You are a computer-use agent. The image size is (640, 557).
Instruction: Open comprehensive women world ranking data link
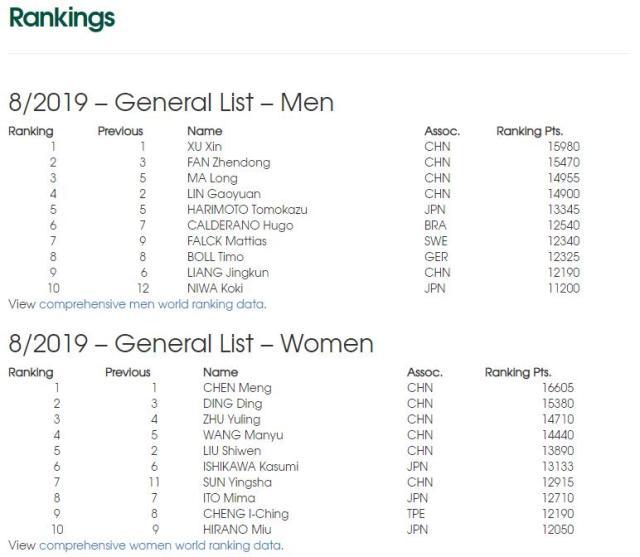click(x=161, y=546)
